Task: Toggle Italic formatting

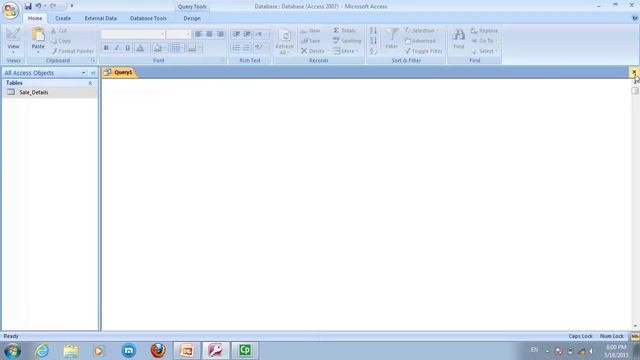Action: (117, 48)
